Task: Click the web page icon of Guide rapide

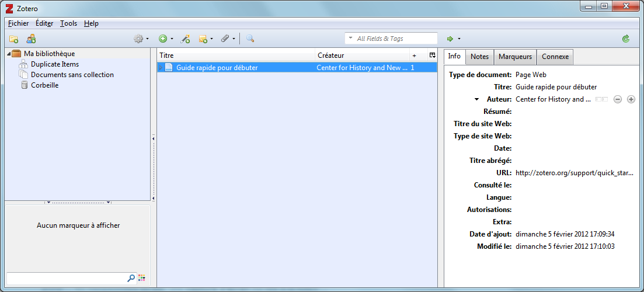Action: [x=168, y=67]
